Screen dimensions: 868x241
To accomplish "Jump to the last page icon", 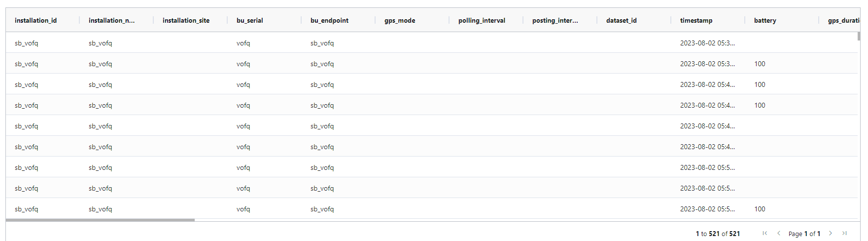I will click(844, 234).
